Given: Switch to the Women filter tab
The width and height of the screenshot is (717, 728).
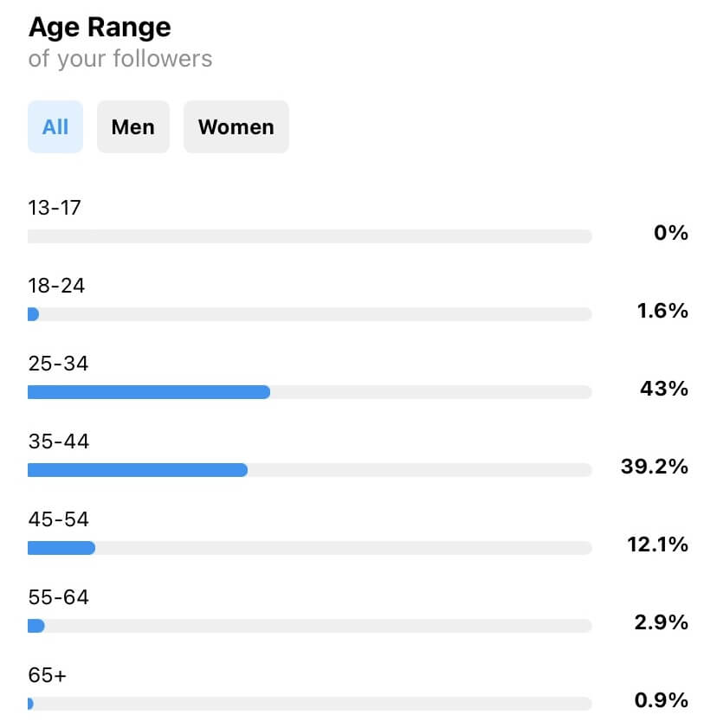Looking at the screenshot, I should coord(236,127).
